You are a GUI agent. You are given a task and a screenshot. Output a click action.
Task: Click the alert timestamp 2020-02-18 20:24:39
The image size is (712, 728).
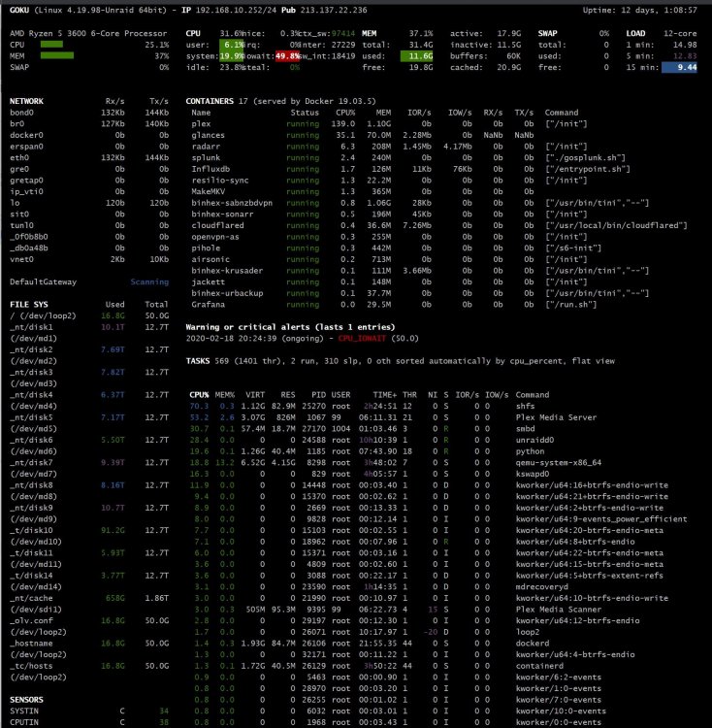tap(231, 339)
